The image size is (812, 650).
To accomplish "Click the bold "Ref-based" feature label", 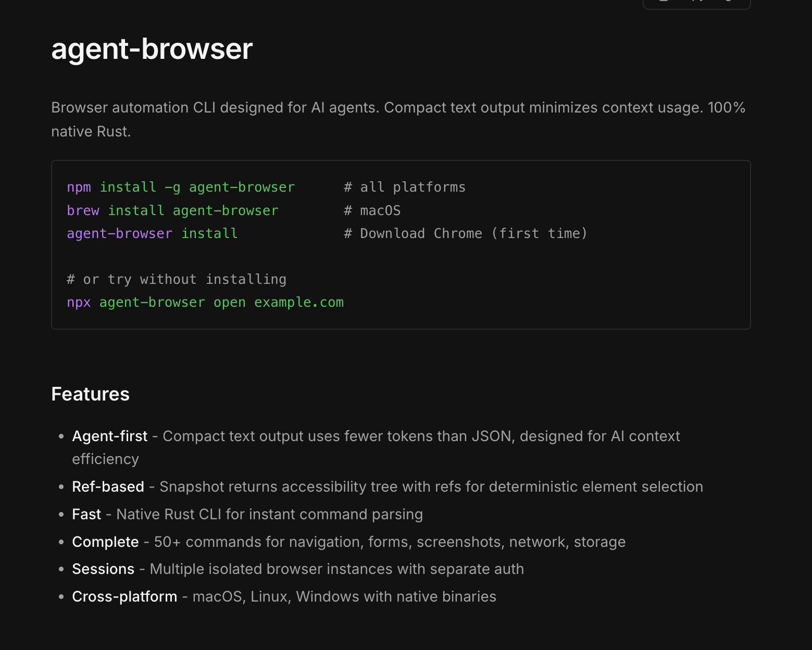I will pos(108,486).
